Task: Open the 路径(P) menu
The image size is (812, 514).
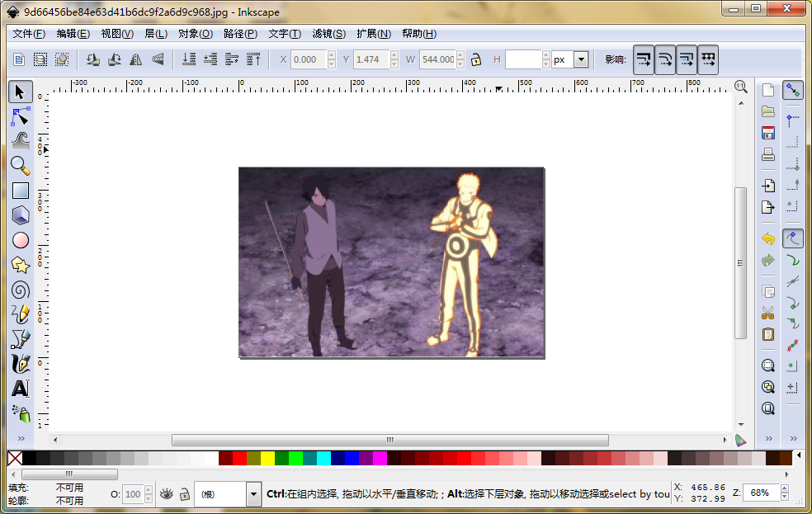Action: 240,34
